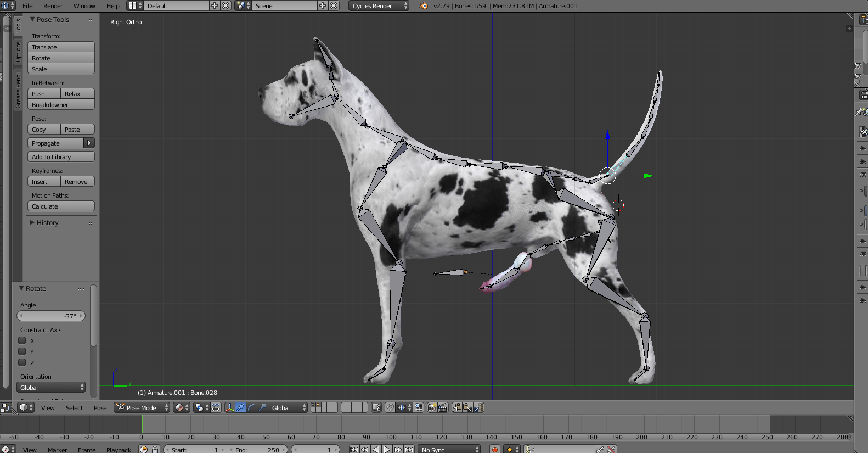868x453 pixels.
Task: Click the Blender logo in the header
Action: tap(424, 6)
